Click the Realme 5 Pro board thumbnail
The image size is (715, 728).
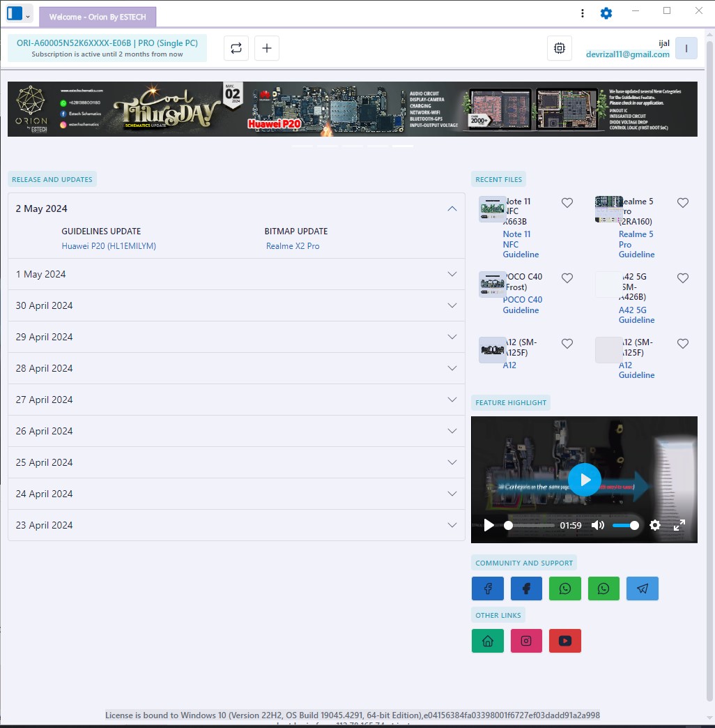pyautogui.click(x=608, y=209)
